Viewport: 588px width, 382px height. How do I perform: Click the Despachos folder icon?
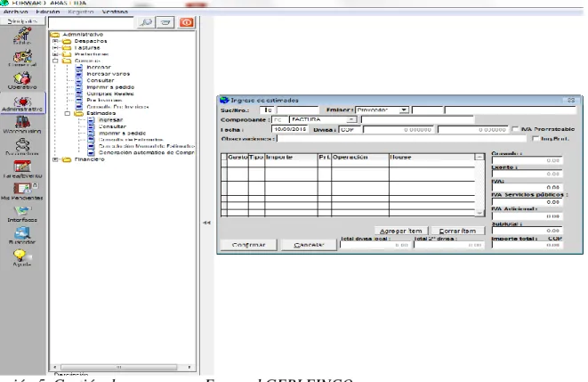[x=67, y=41]
